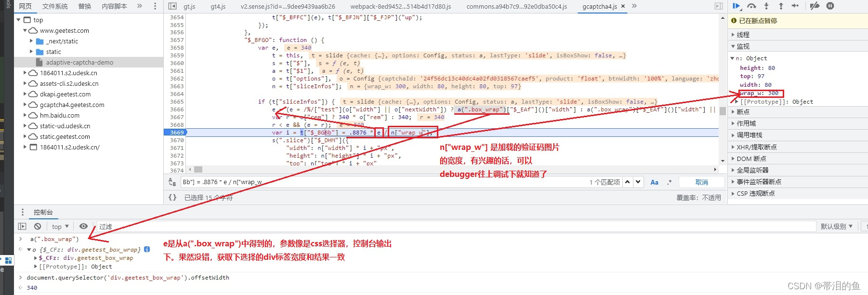This screenshot has width=868, height=295.
Task: Open the navigator three-dot more options menu
Action: (x=155, y=6)
